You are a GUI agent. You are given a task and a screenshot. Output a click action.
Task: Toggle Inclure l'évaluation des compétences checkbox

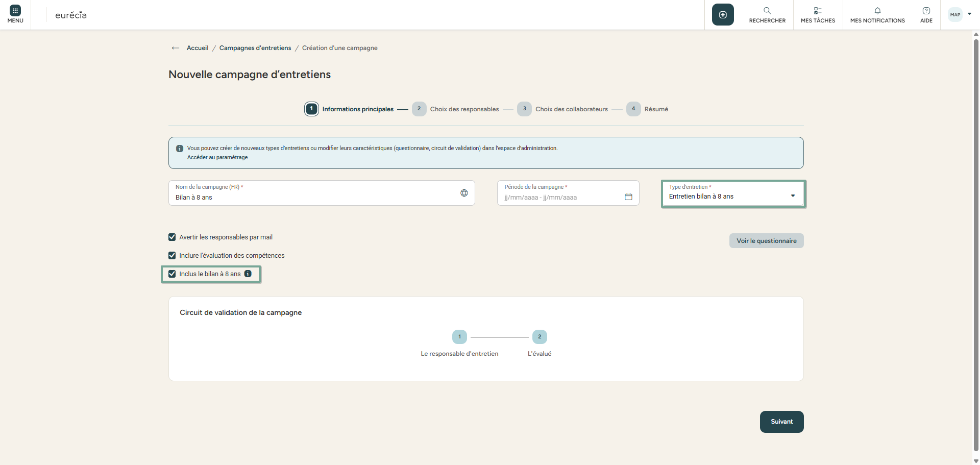click(172, 256)
